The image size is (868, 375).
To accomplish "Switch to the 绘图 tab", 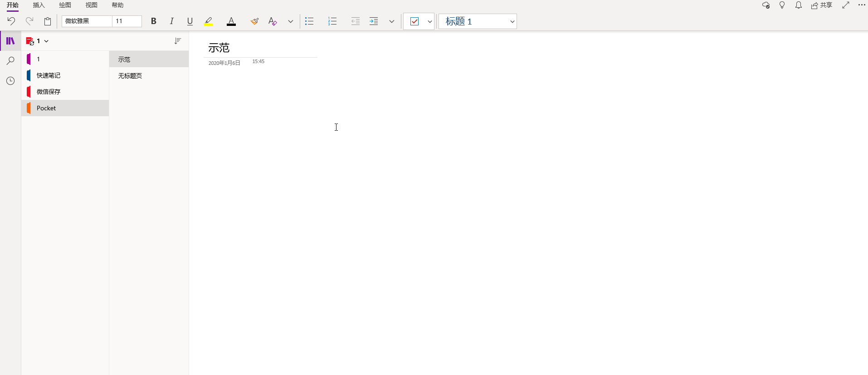I will point(65,5).
